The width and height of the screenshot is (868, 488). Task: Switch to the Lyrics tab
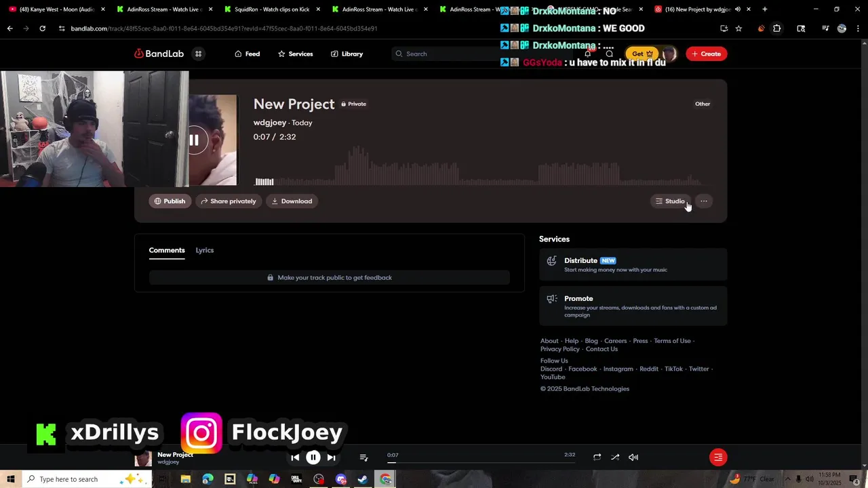205,250
